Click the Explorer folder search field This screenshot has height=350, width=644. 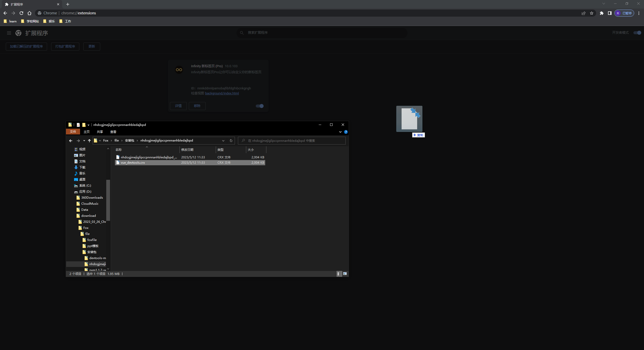292,141
